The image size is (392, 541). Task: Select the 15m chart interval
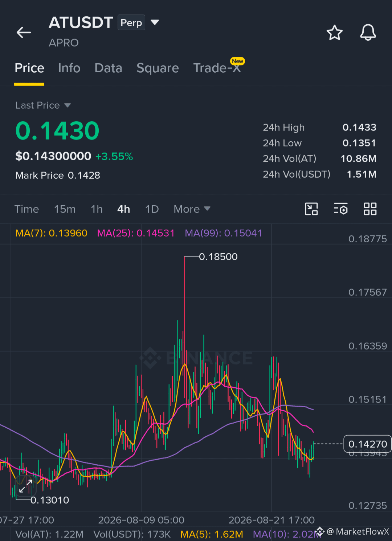(x=65, y=209)
